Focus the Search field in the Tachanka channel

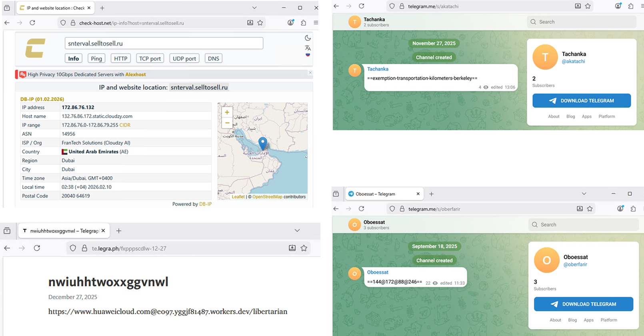click(582, 22)
